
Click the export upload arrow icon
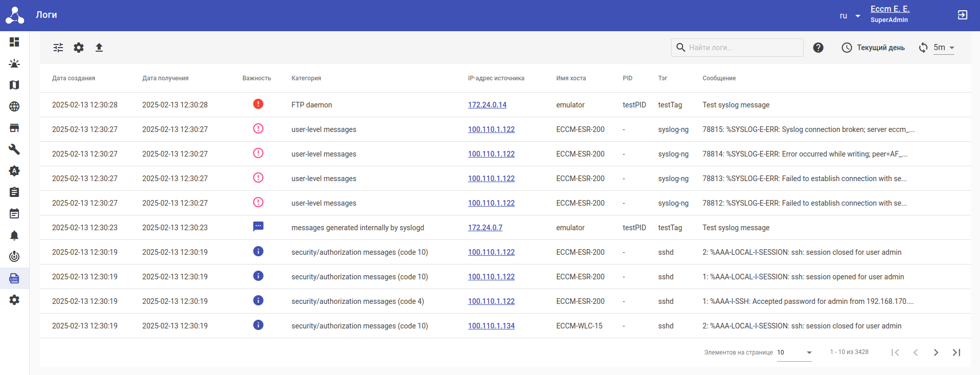pos(99,48)
